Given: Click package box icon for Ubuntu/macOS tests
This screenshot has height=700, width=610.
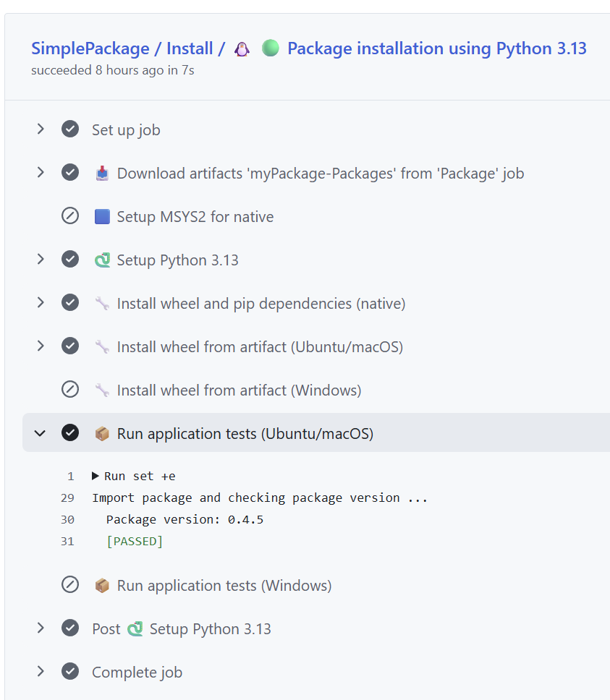Looking at the screenshot, I should click(102, 433).
